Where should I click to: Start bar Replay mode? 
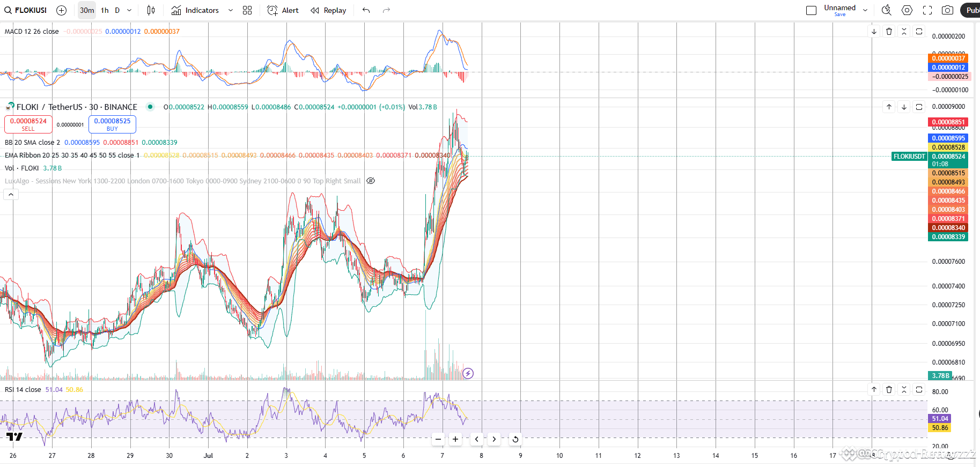pyautogui.click(x=328, y=10)
